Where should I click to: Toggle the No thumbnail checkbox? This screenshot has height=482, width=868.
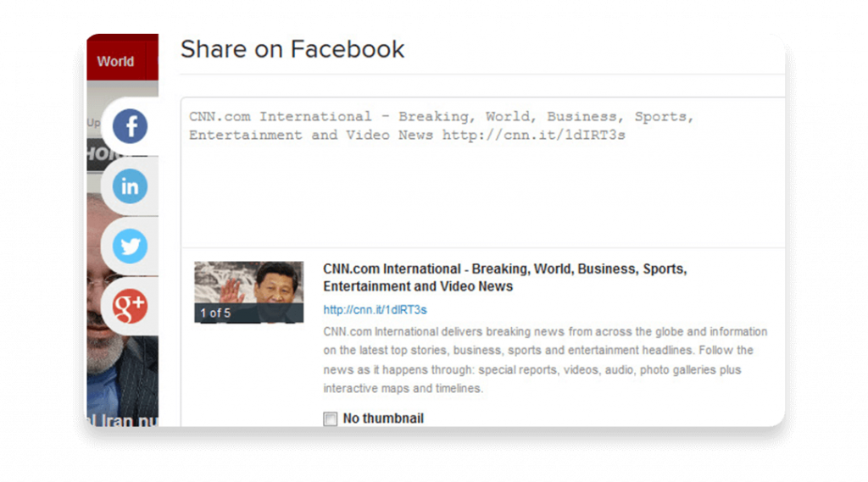(x=330, y=418)
